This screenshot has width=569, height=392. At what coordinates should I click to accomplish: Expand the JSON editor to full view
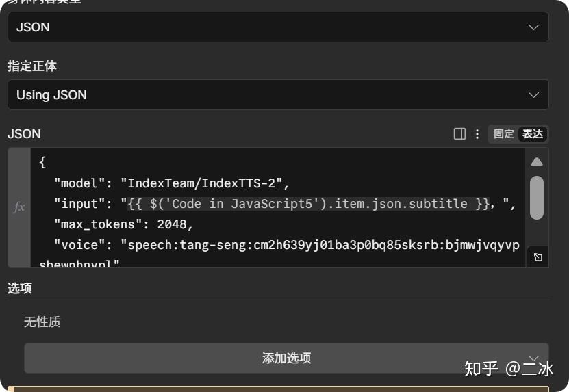(x=538, y=257)
